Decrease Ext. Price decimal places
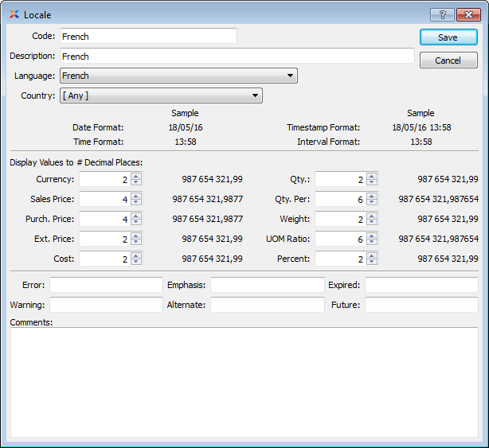Screen dimensions: 489x448 136,243
